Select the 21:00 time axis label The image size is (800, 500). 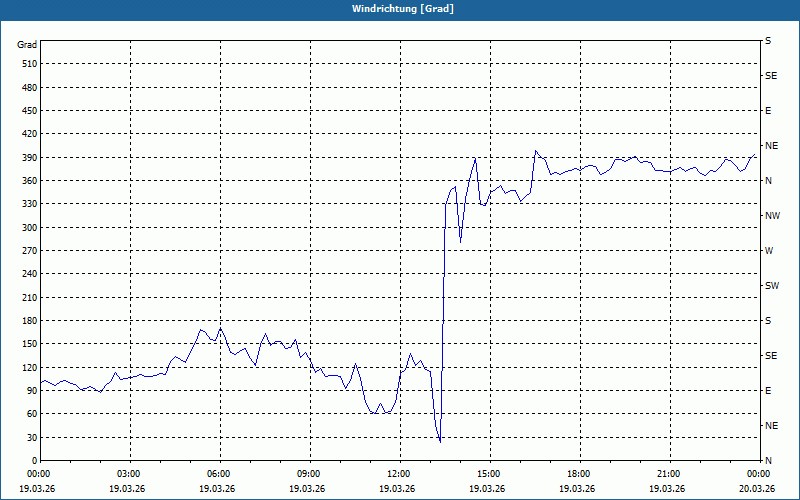point(668,474)
